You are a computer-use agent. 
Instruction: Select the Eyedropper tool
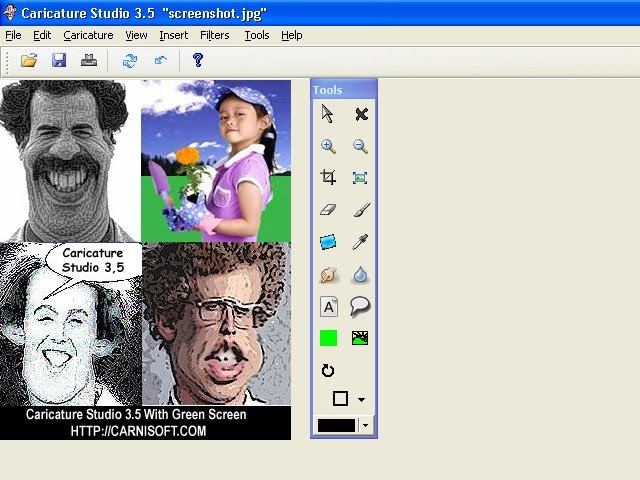pyautogui.click(x=360, y=242)
